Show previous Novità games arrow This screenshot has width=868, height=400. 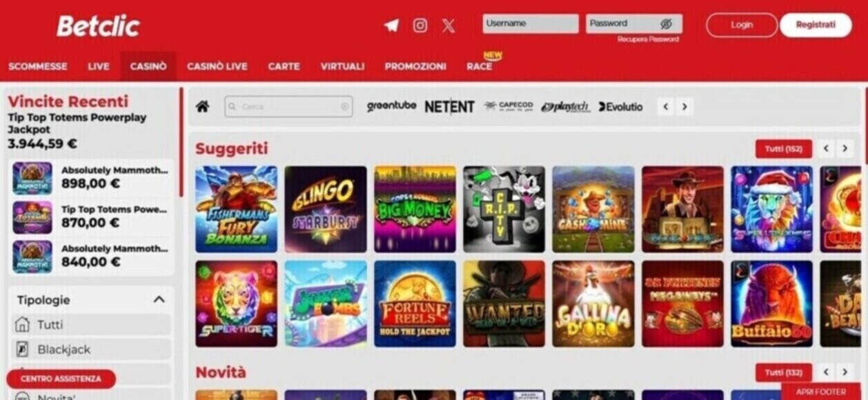point(826,372)
